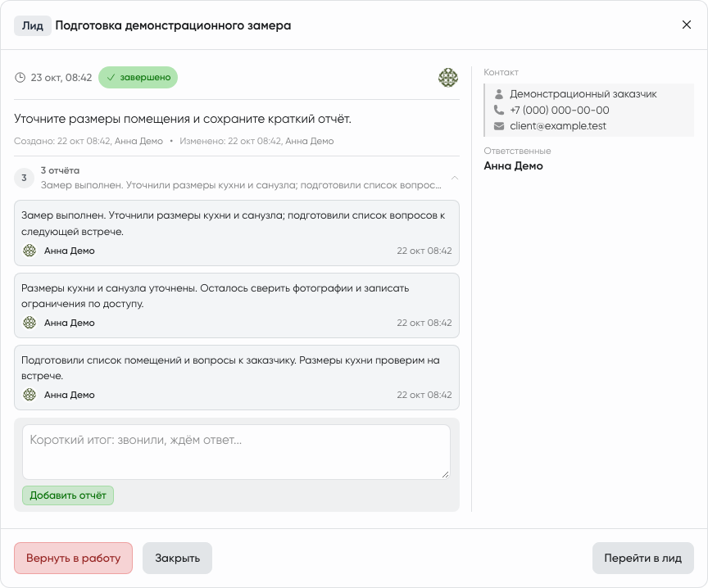Click the person icon next to Демонстрационный заказчик
The width and height of the screenshot is (708, 588).
point(499,94)
